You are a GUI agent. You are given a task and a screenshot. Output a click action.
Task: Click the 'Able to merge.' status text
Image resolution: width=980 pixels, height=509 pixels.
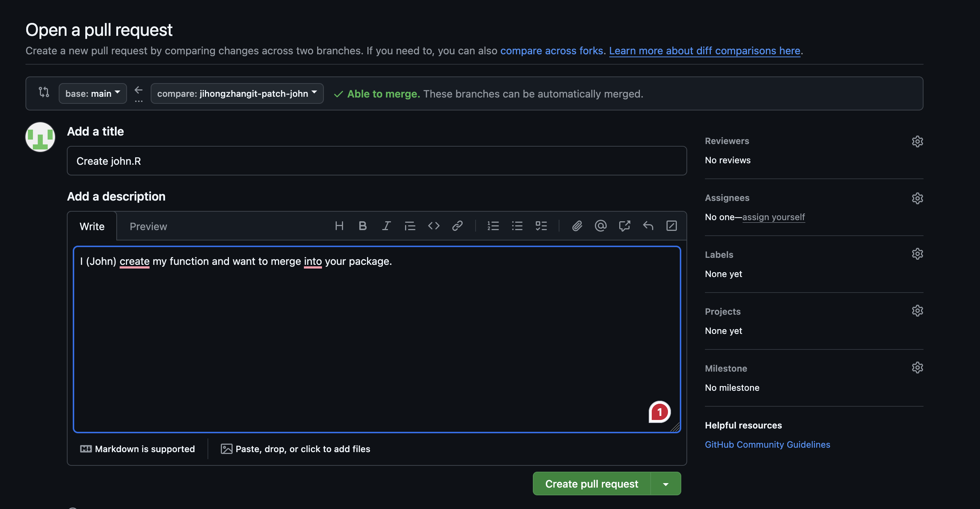click(384, 94)
